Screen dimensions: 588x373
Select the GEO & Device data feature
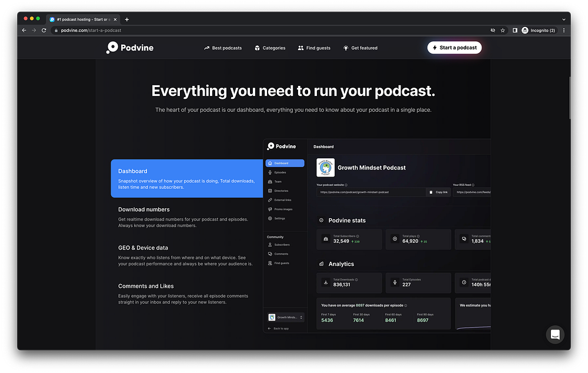click(x=185, y=255)
